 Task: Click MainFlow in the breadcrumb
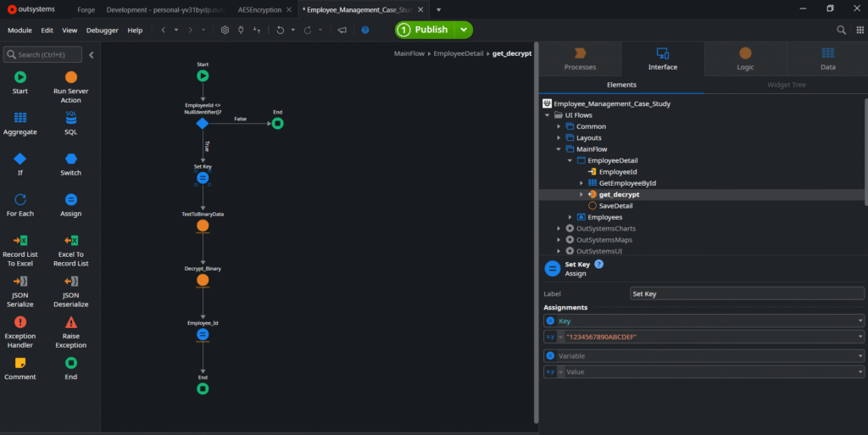point(409,53)
